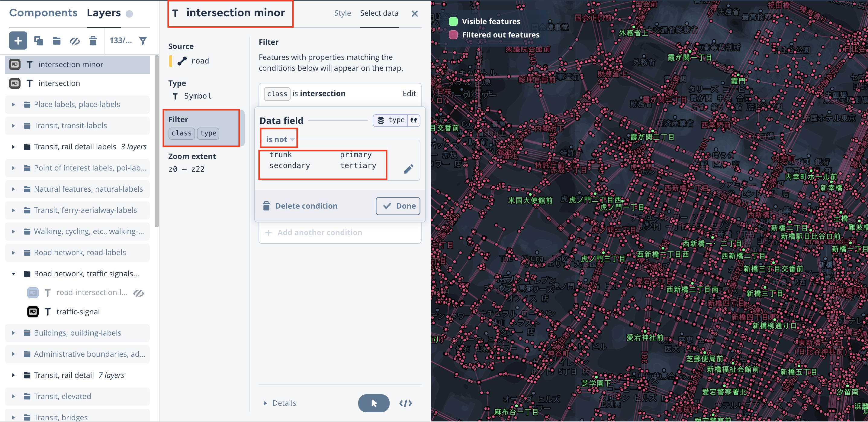
Task: Click the plus icon of Add another condition
Action: [x=268, y=233]
